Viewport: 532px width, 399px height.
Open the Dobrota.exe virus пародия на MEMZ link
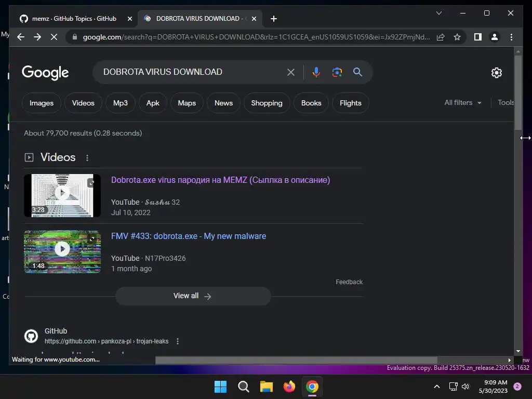point(220,180)
